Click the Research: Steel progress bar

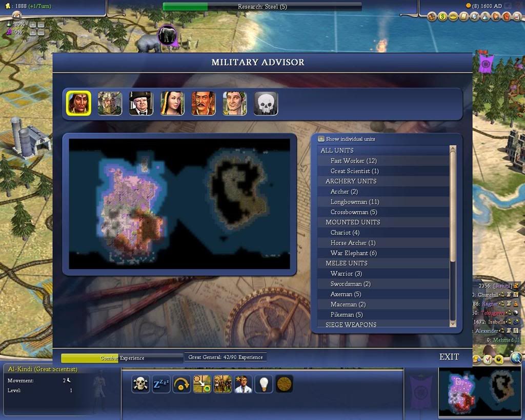[x=262, y=7]
